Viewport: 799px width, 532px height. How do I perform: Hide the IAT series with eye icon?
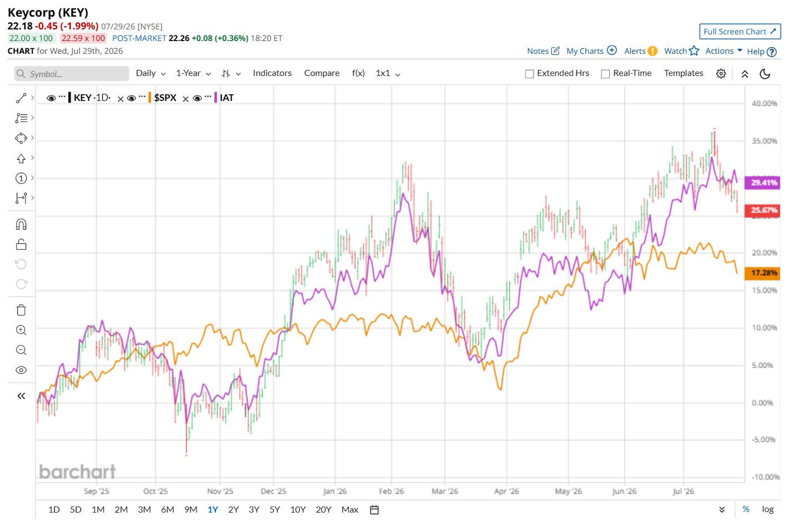click(x=197, y=98)
